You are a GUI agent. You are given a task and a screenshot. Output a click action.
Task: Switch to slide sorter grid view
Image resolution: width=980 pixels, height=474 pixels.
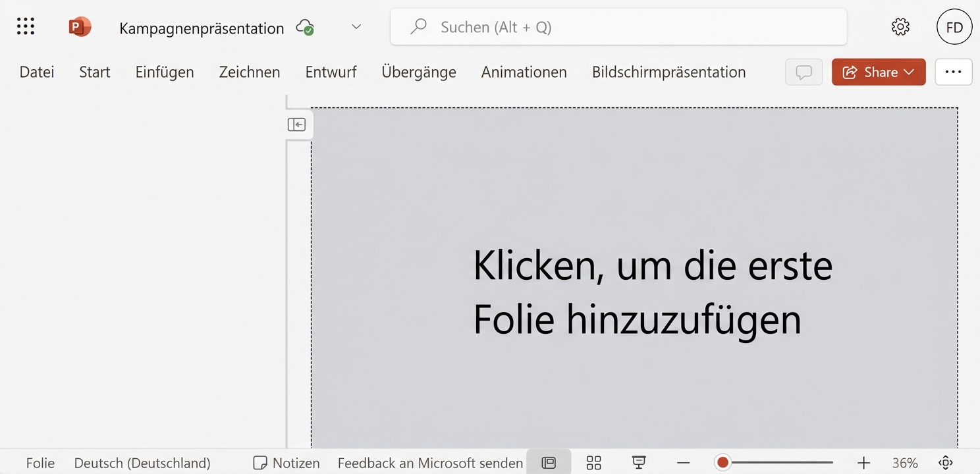(593, 461)
